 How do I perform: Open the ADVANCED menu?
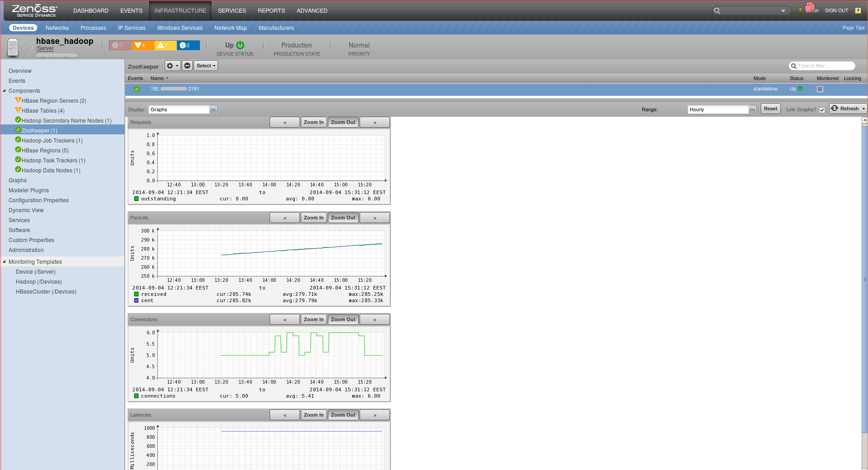[312, 11]
